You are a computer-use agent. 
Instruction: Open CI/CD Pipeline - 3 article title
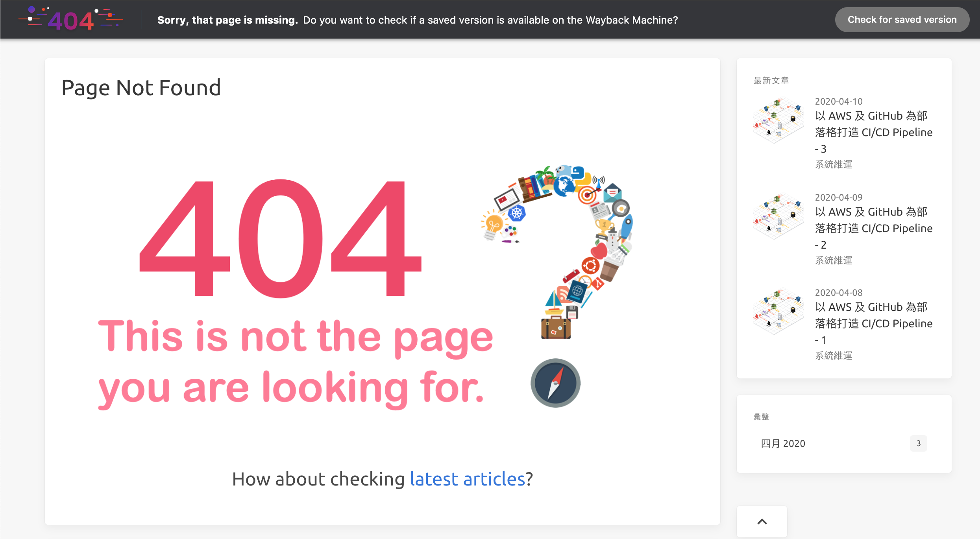coord(873,132)
